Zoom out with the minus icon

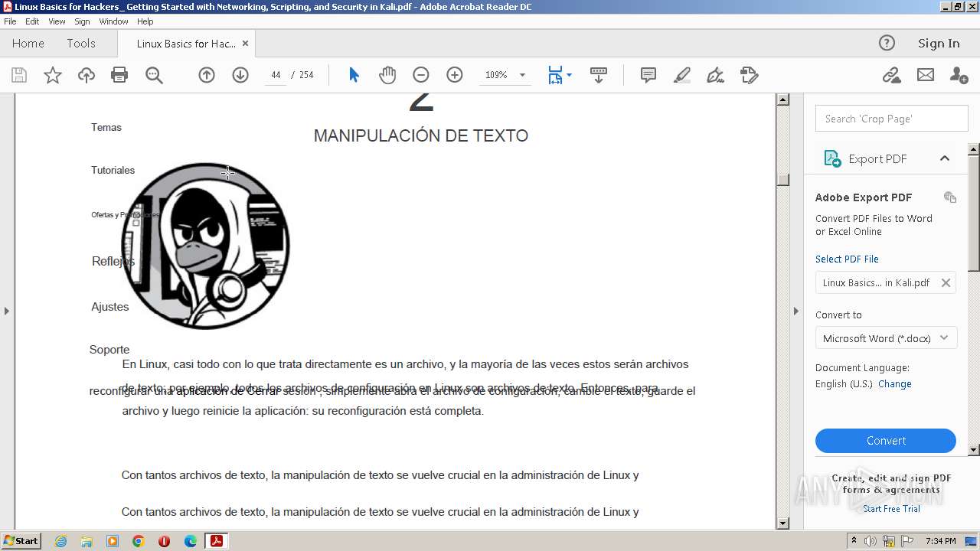(421, 75)
